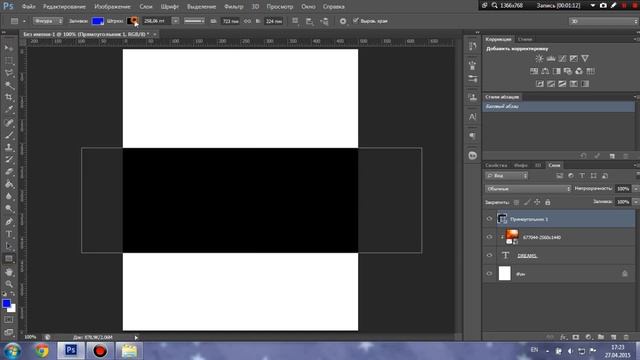Select the Move tool

[x=9, y=48]
